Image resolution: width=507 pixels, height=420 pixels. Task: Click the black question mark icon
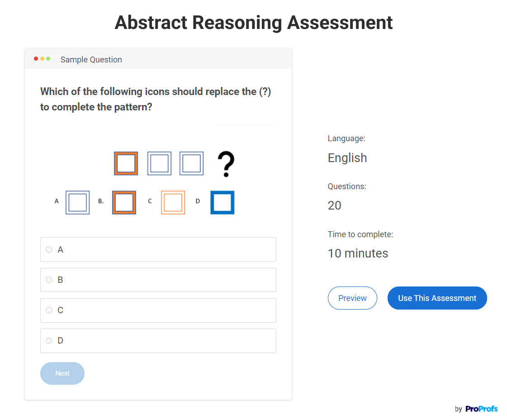pyautogui.click(x=226, y=164)
